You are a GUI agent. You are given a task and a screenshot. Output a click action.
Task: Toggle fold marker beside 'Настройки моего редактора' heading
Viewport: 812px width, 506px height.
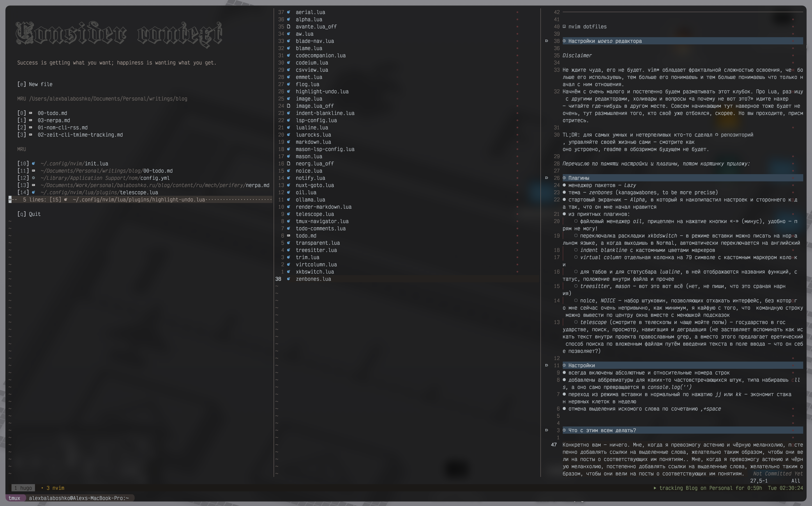[546, 41]
